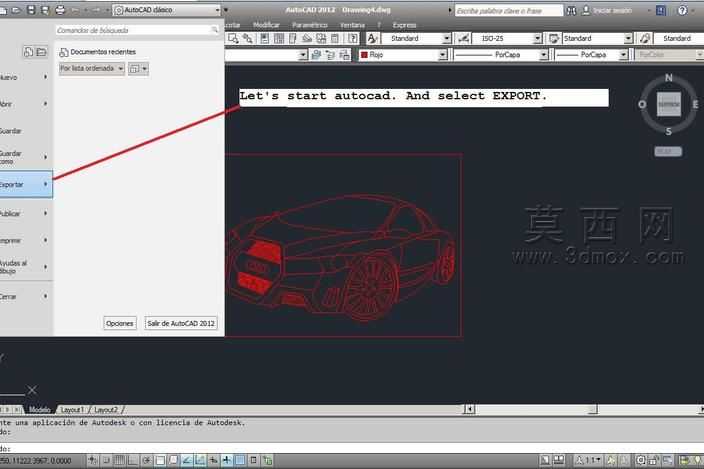Click the Workspace Switching gear in status bar
The image size is (704, 469).
point(641,460)
